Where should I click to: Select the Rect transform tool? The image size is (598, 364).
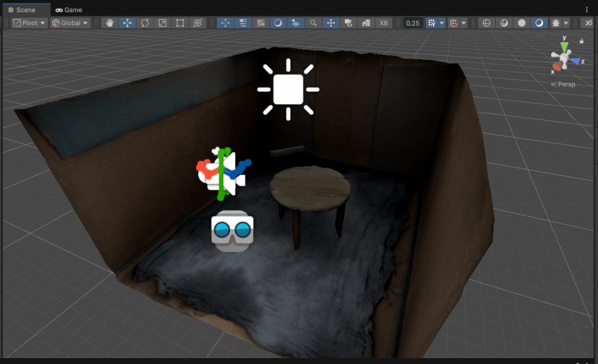point(180,23)
